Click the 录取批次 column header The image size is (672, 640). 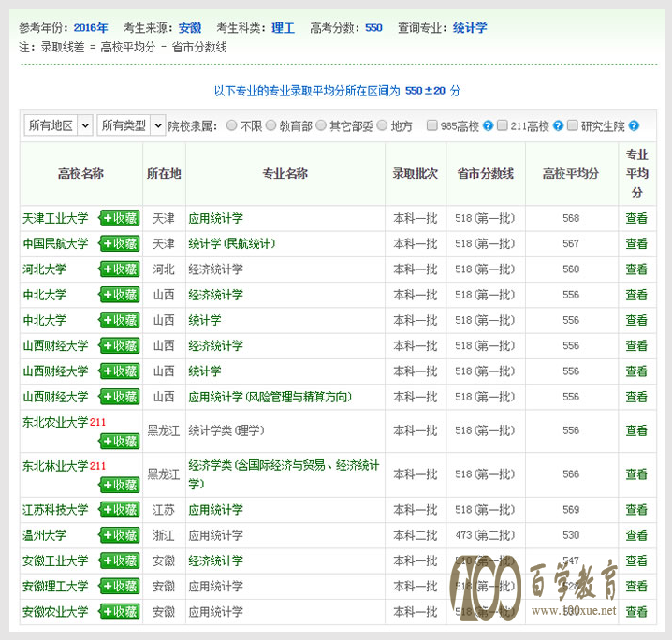tap(416, 173)
